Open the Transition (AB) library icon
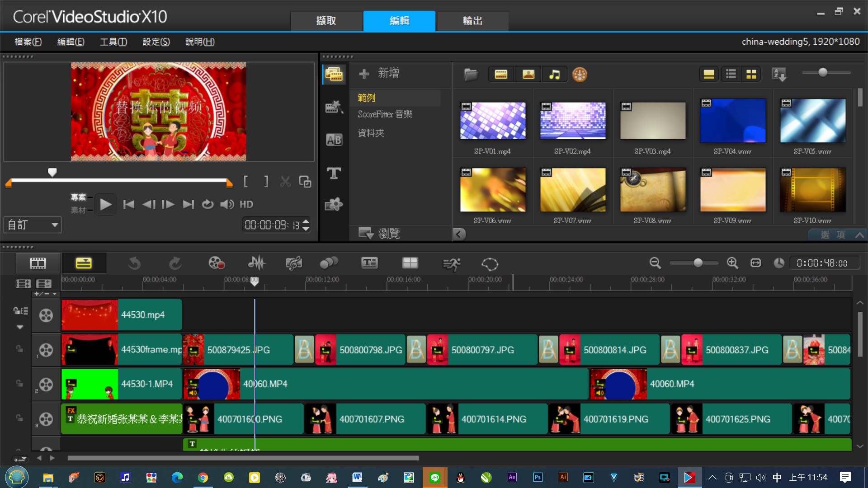The height and width of the screenshot is (488, 868). tap(334, 140)
